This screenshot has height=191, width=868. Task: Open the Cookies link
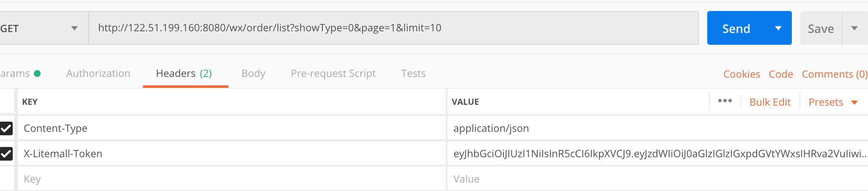[x=742, y=74]
